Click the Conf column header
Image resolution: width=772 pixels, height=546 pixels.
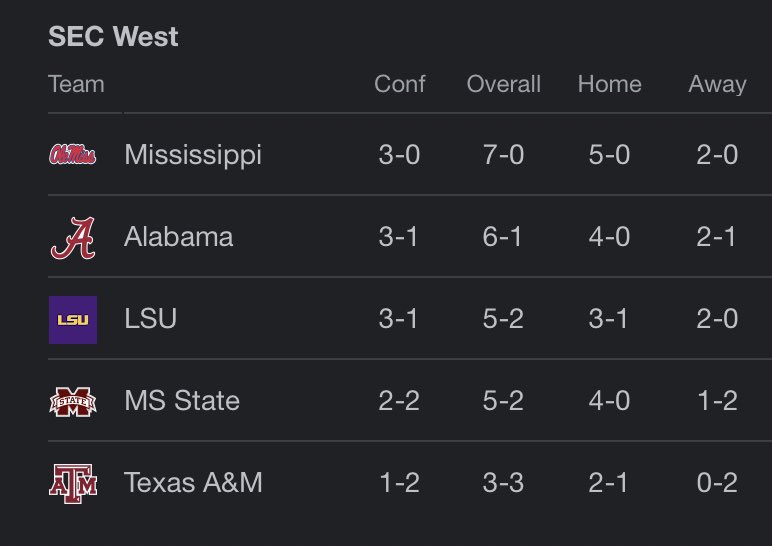point(399,84)
